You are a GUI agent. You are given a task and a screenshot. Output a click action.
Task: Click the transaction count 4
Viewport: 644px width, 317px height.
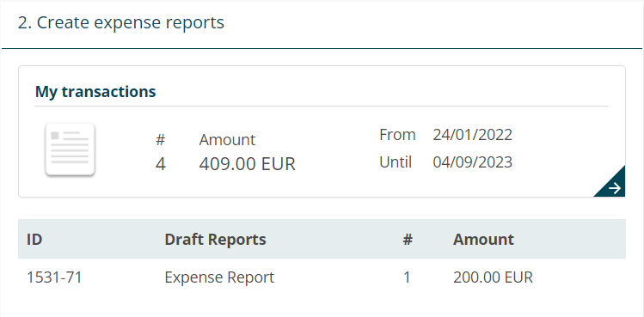(161, 164)
